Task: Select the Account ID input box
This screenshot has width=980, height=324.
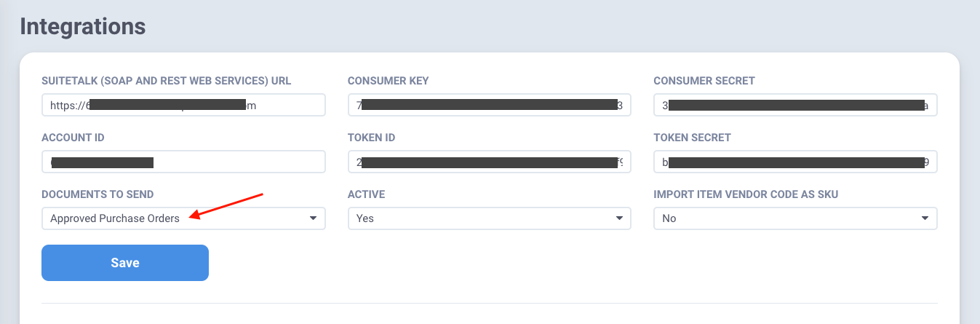Action: [183, 162]
